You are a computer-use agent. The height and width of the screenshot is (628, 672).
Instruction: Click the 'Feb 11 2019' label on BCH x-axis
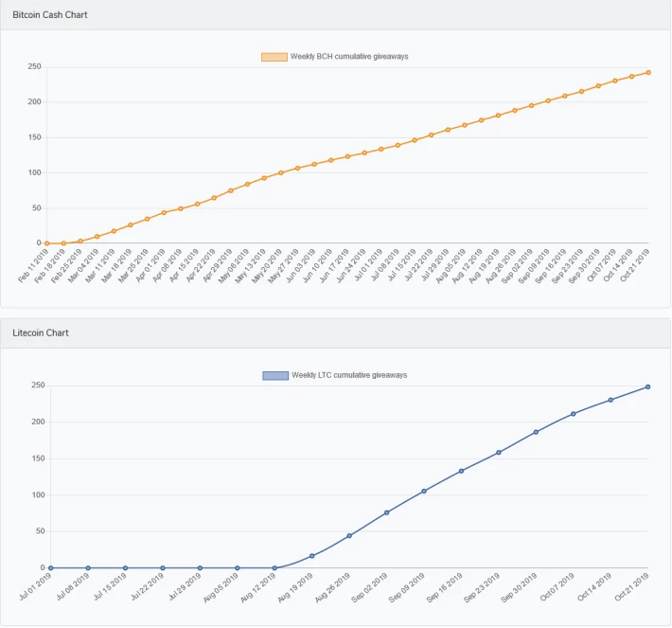click(33, 266)
